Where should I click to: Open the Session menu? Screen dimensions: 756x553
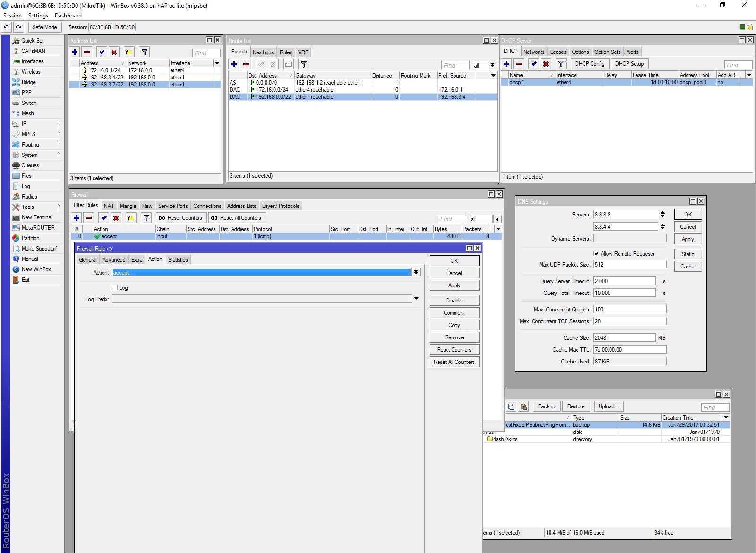[x=12, y=16]
